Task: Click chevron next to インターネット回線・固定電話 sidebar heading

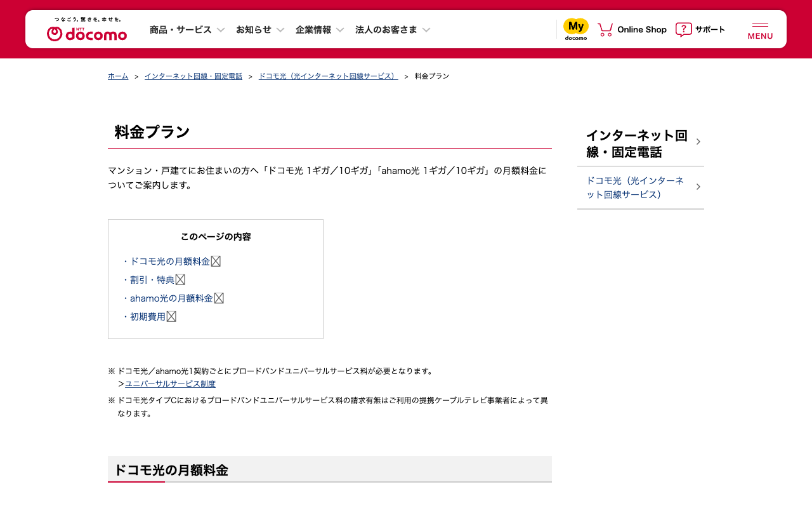Action: pos(698,142)
